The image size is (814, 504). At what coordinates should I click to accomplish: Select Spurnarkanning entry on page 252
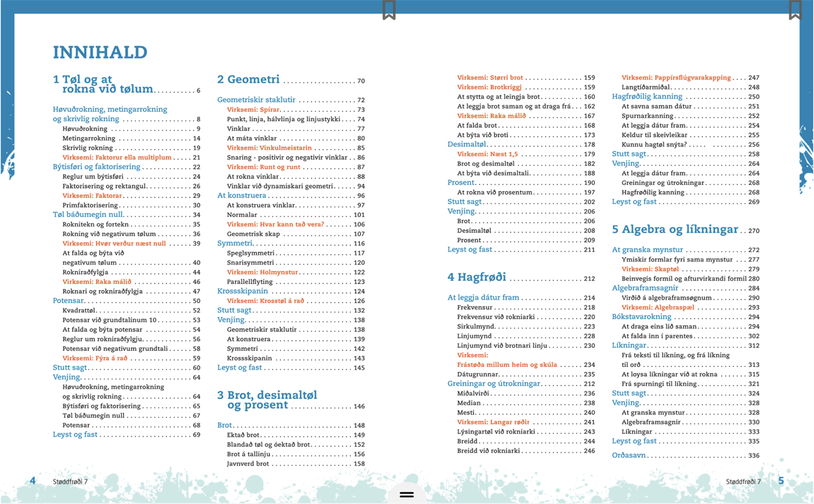click(691, 116)
